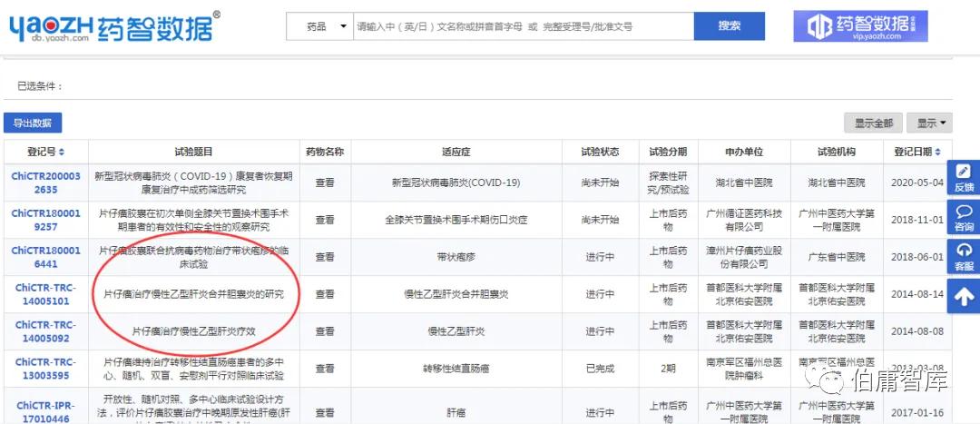
Task: Click the 试验机构 column header
Action: pos(837,152)
